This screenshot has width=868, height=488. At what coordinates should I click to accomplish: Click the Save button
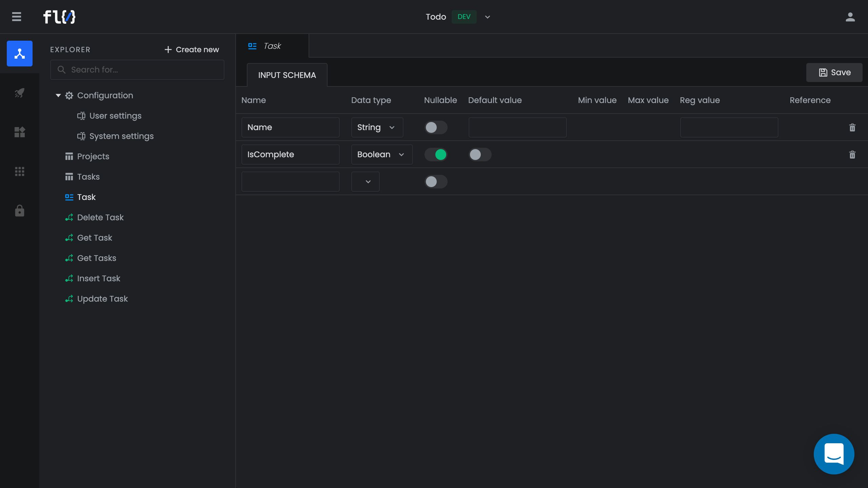pyautogui.click(x=834, y=73)
